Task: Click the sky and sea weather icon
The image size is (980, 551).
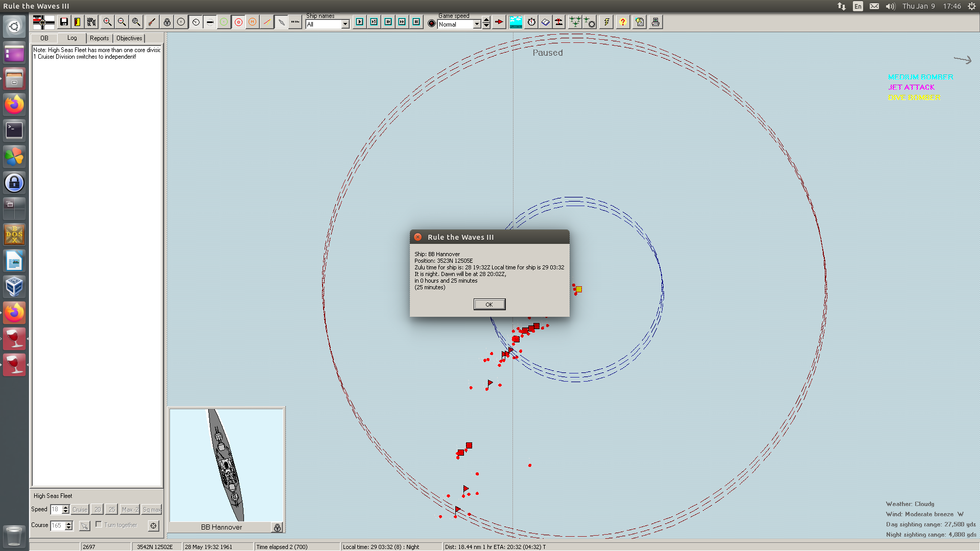Action: point(516,22)
